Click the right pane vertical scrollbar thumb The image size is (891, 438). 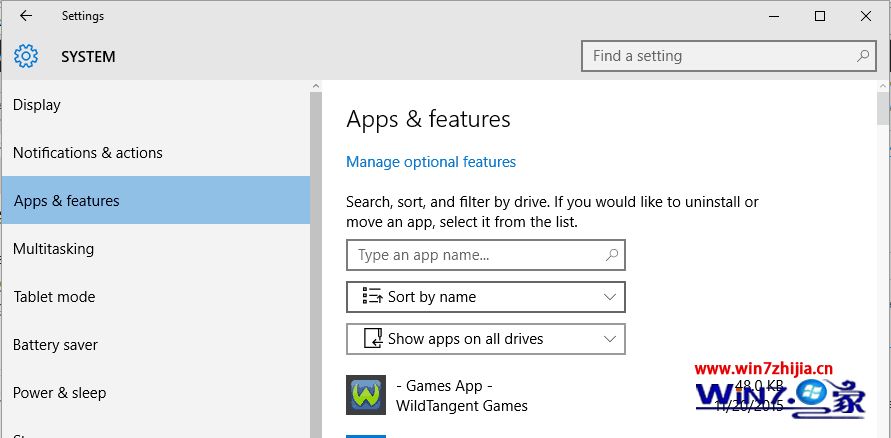[884, 109]
